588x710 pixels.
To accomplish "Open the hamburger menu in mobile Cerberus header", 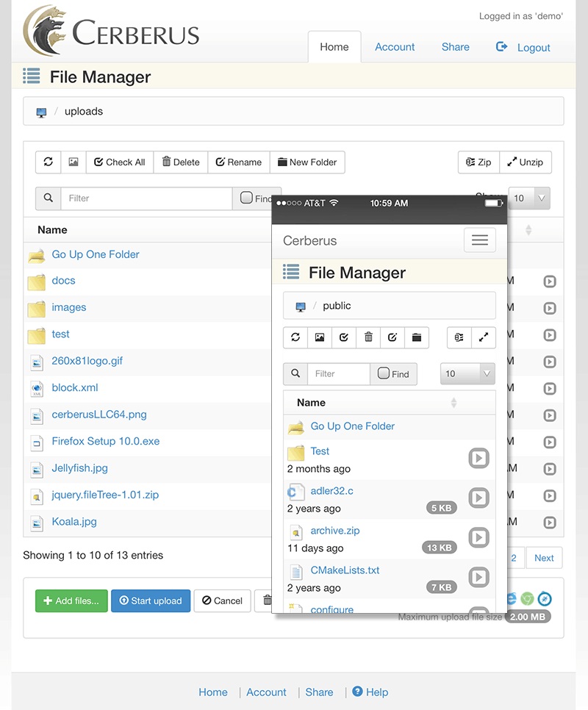I will (x=479, y=240).
